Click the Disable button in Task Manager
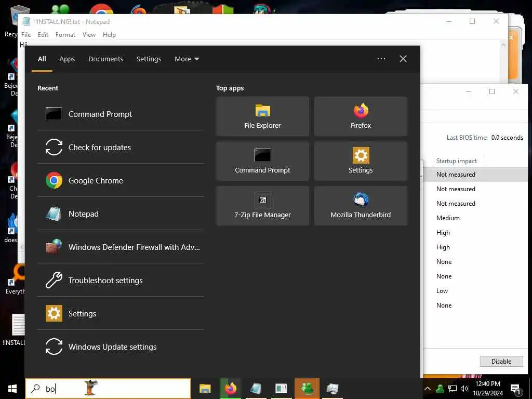Screen dimensions: 532x399 pyautogui.click(x=501, y=362)
